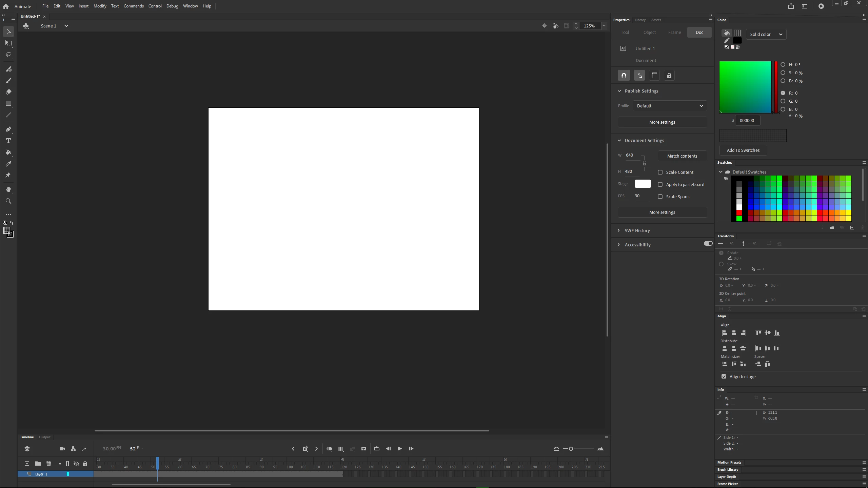868x488 pixels.
Task: Click the white Stage color swatch
Action: point(643,184)
